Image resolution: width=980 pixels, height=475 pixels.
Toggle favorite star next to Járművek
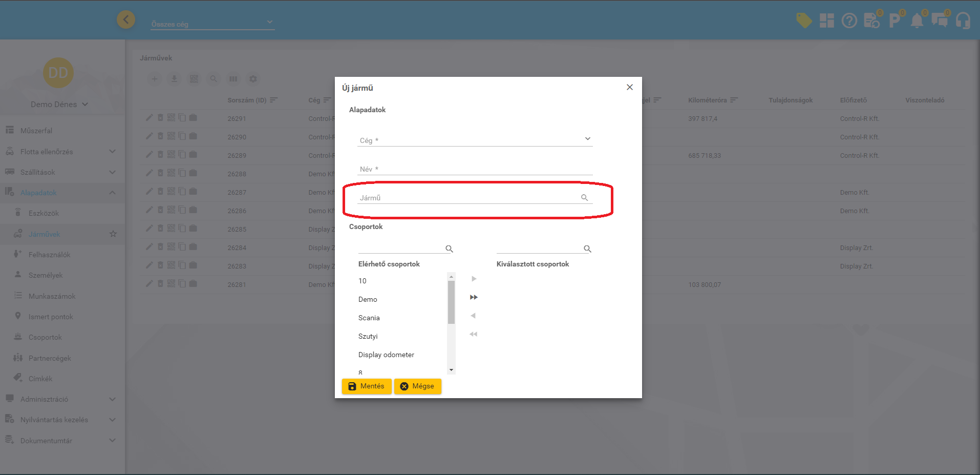coord(113,234)
